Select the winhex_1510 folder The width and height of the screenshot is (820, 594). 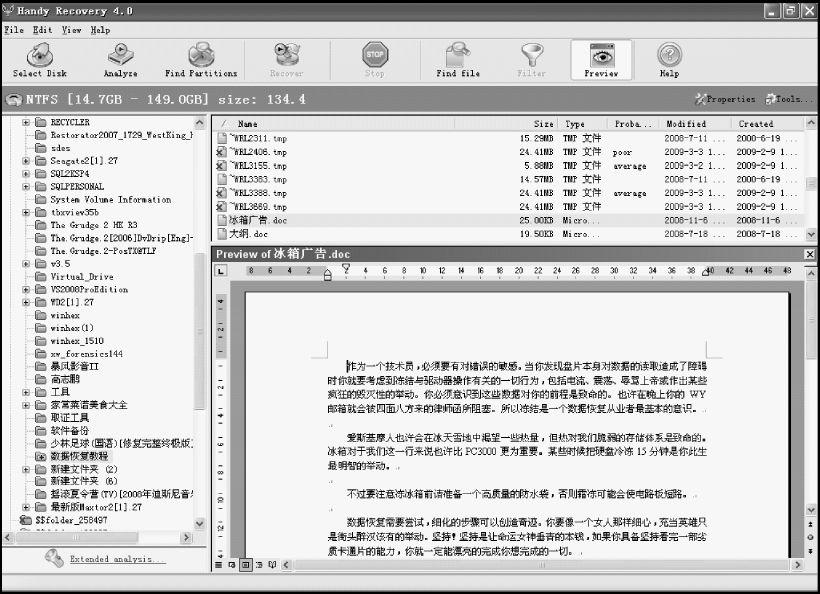(76, 341)
